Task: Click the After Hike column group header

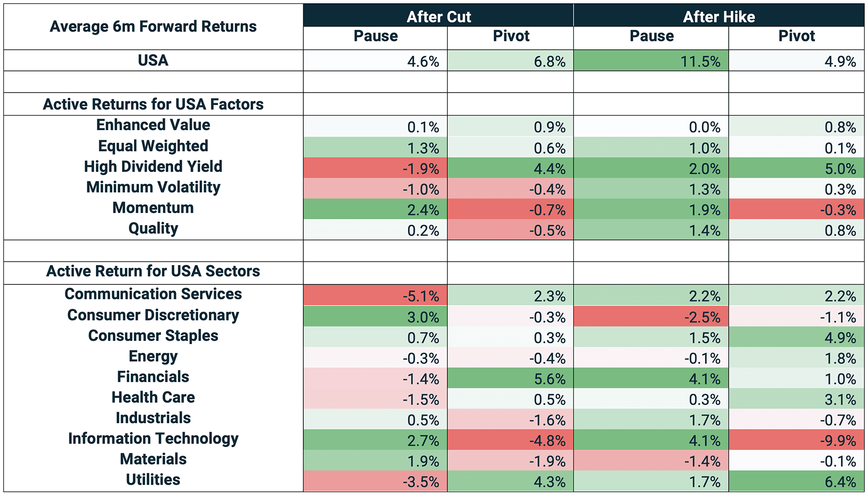Action: point(719,16)
